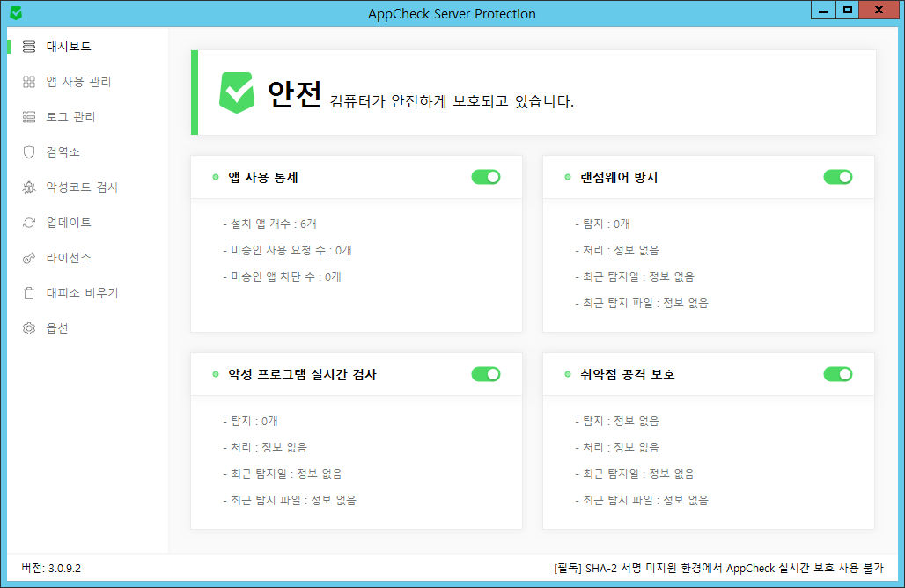Open the SHA-2 필독 notice link
The width and height of the screenshot is (905, 588).
(717, 568)
